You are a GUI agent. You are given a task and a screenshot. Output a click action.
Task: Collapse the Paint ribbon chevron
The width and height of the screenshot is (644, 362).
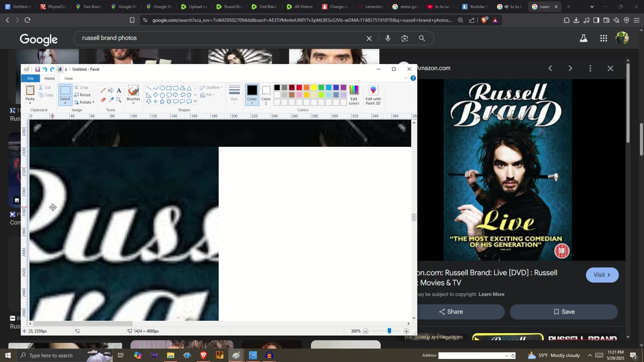407,78
